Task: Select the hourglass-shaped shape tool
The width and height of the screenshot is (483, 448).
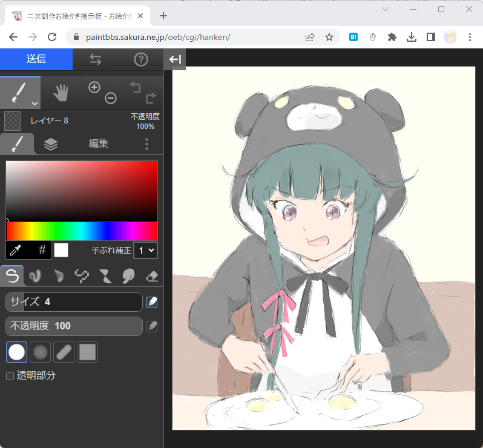Action: pyautogui.click(x=105, y=276)
